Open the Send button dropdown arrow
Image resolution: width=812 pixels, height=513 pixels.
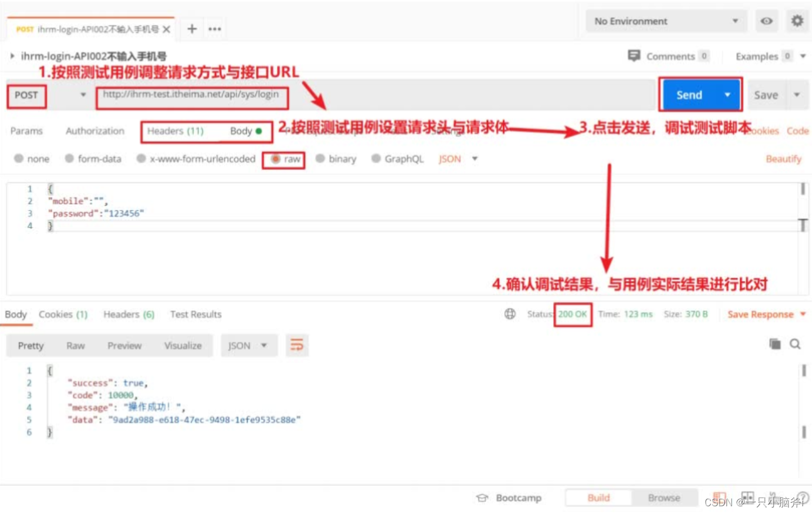(x=728, y=95)
